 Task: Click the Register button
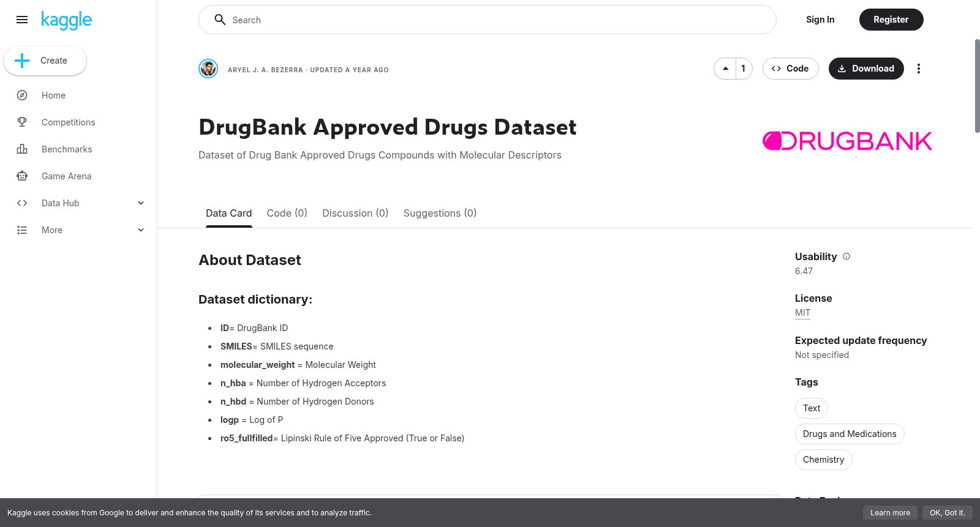tap(891, 20)
